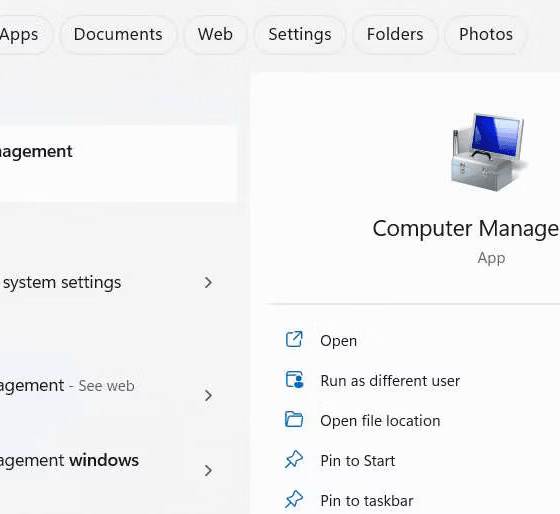The width and height of the screenshot is (560, 514).
Task: Open the Photos filter tab
Action: coord(486,35)
